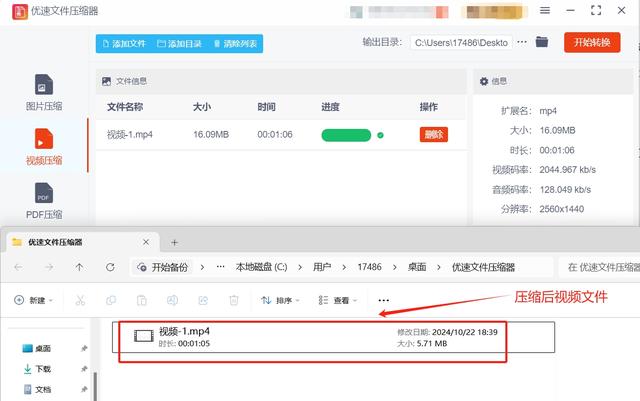Select the 视频压缩 sidebar option
The image size is (640, 401).
[44, 147]
